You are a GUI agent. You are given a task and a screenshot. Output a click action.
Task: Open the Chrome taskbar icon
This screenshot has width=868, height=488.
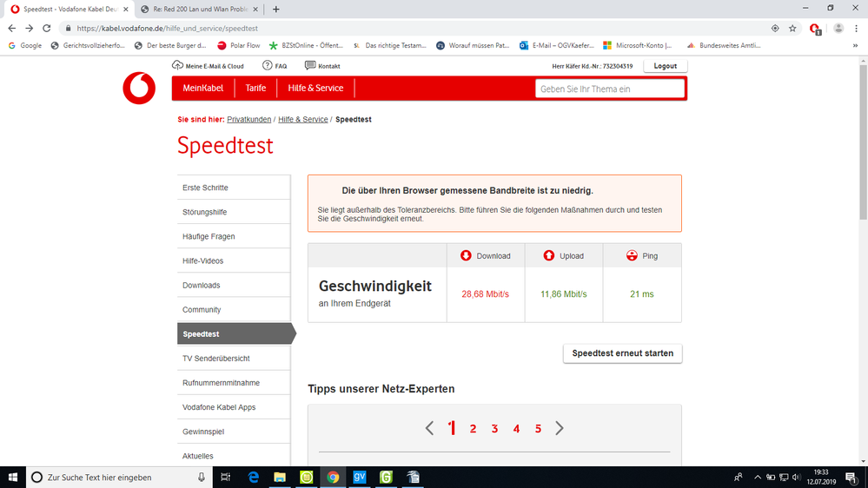[333, 477]
